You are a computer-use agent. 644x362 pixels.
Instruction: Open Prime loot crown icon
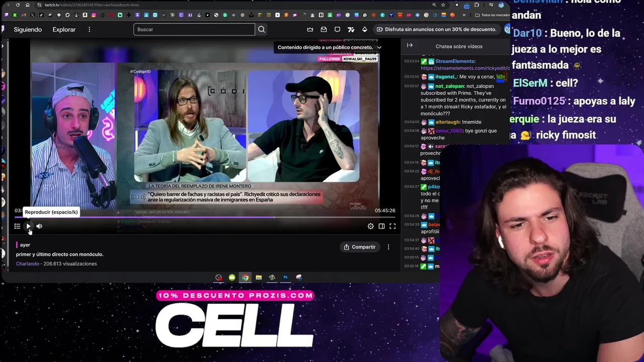310,30
